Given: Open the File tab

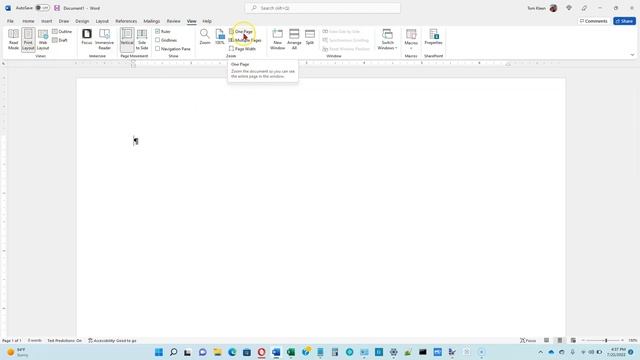Looking at the screenshot, I should (x=10, y=21).
